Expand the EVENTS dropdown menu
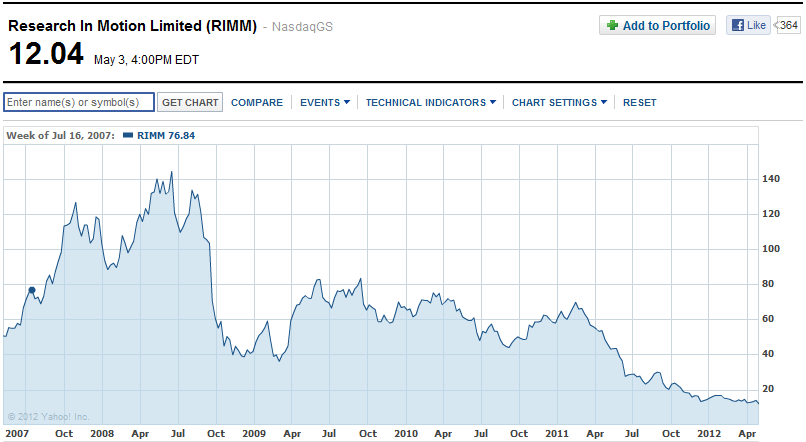The height and width of the screenshot is (442, 806). click(325, 103)
